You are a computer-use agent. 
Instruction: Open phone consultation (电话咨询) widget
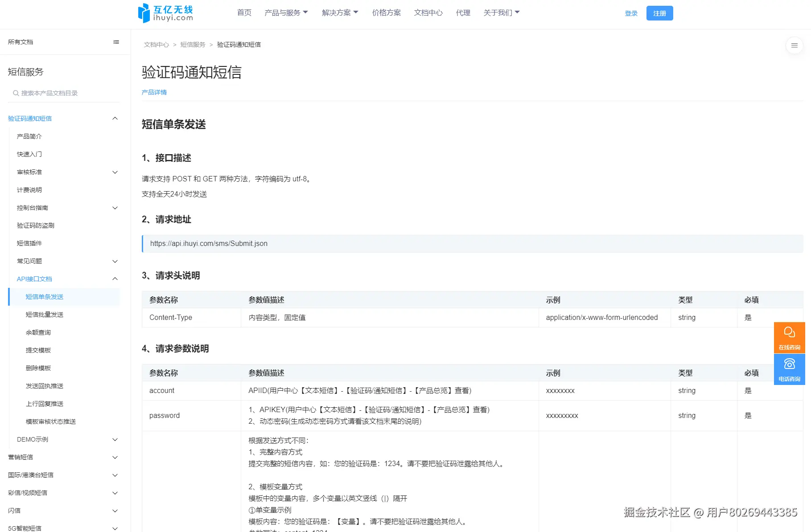[789, 369]
